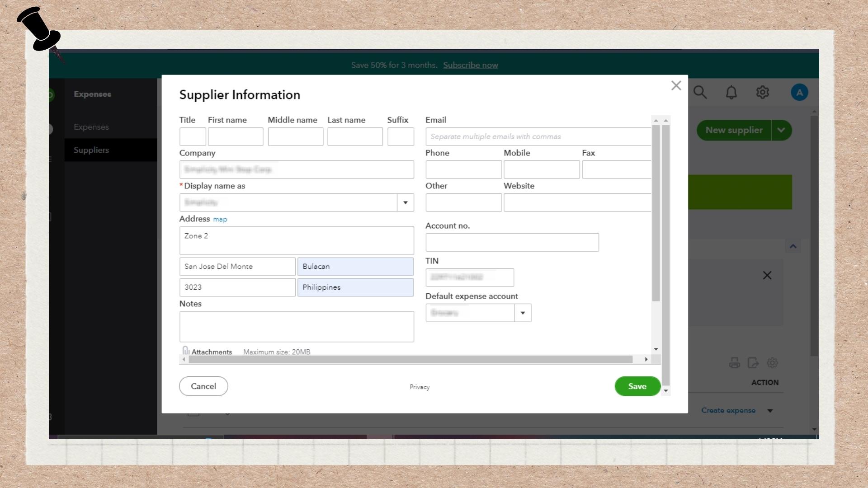The width and height of the screenshot is (868, 488).
Task: Open the settings gear in header
Action: pos(762,93)
